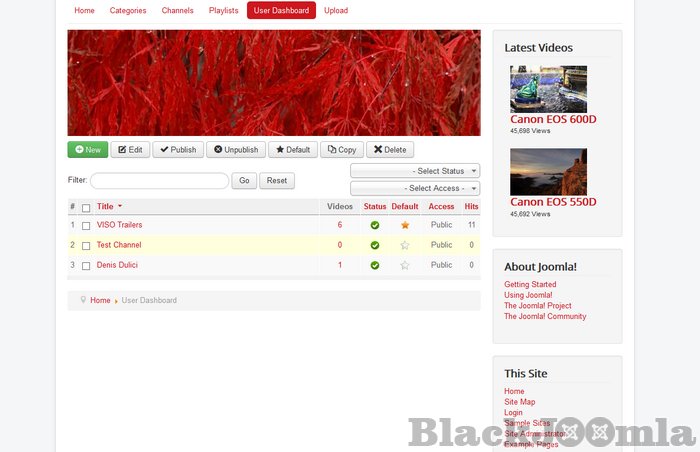The width and height of the screenshot is (700, 452).
Task: Click the green New button
Action: coord(88,150)
